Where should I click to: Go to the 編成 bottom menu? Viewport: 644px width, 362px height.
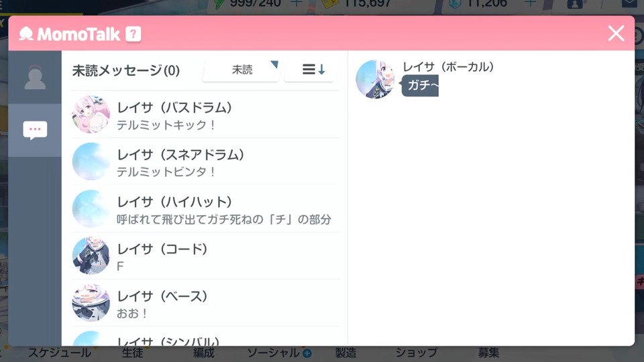pos(204,353)
